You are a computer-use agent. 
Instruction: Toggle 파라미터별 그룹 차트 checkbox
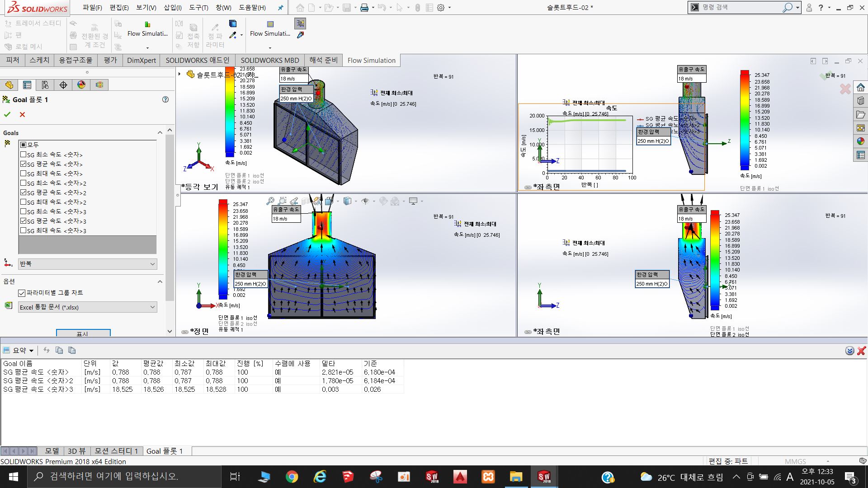[21, 293]
